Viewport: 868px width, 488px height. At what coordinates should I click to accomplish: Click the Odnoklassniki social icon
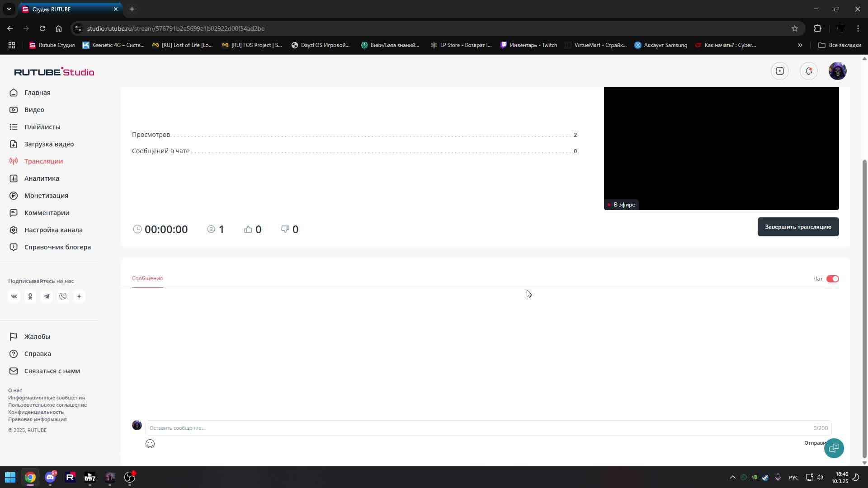pyautogui.click(x=30, y=296)
